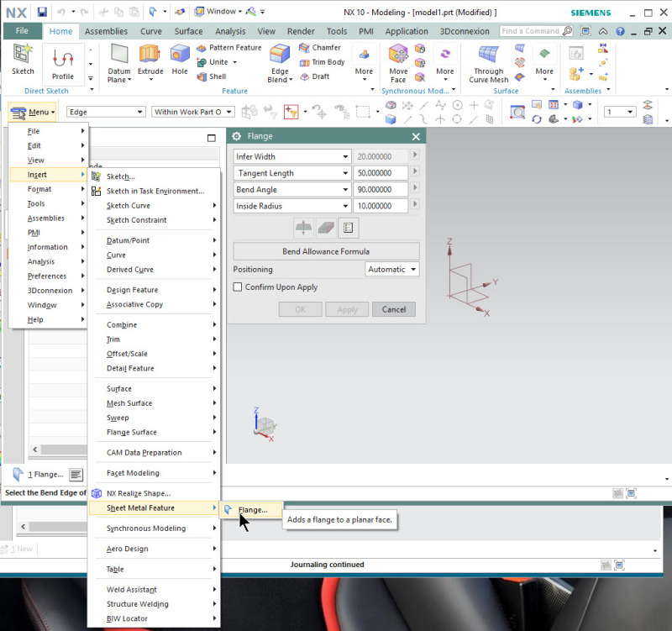672x631 pixels.
Task: Click the icon beside 1 Flange entry
Action: click(x=76, y=475)
